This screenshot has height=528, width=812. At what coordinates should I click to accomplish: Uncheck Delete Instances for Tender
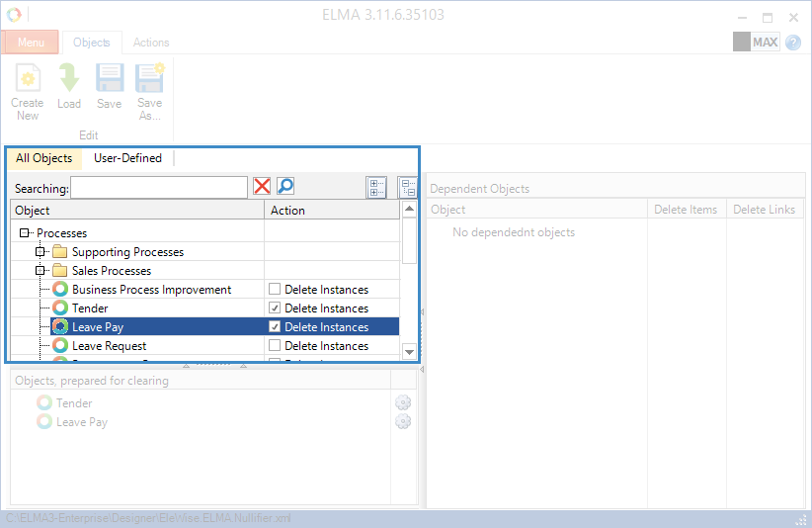275,308
